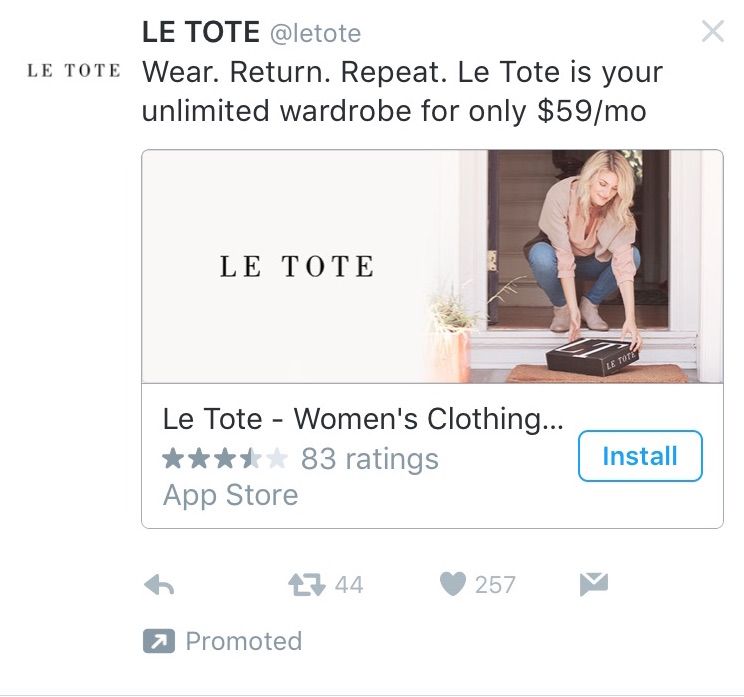Like the tweet with the heart icon
744x697 pixels.
pyautogui.click(x=453, y=584)
